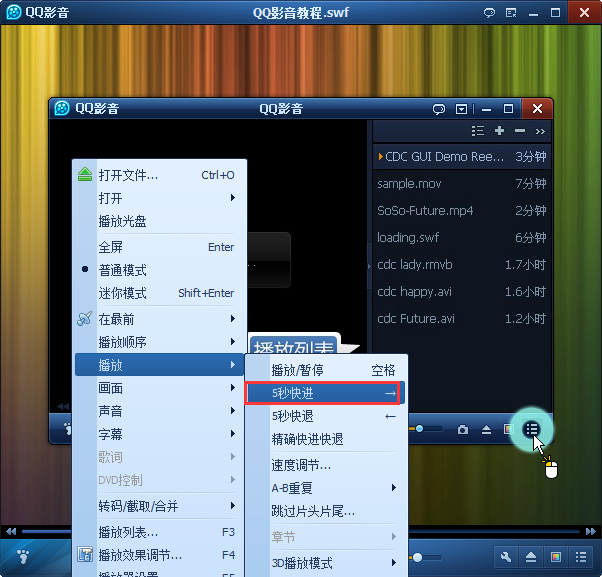Viewport: 602px width, 577px height.
Task: Open 速度调节... option
Action: [x=326, y=465]
